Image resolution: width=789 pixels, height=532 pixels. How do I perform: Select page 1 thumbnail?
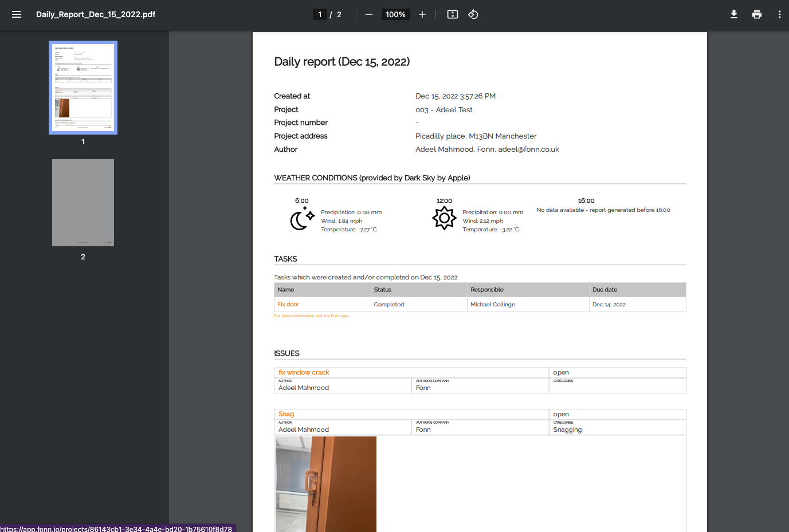(x=83, y=88)
